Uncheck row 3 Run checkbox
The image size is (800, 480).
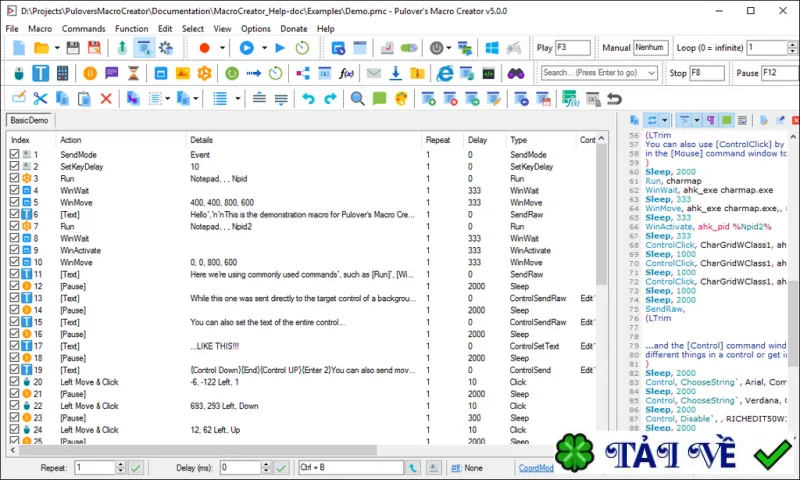click(x=14, y=178)
